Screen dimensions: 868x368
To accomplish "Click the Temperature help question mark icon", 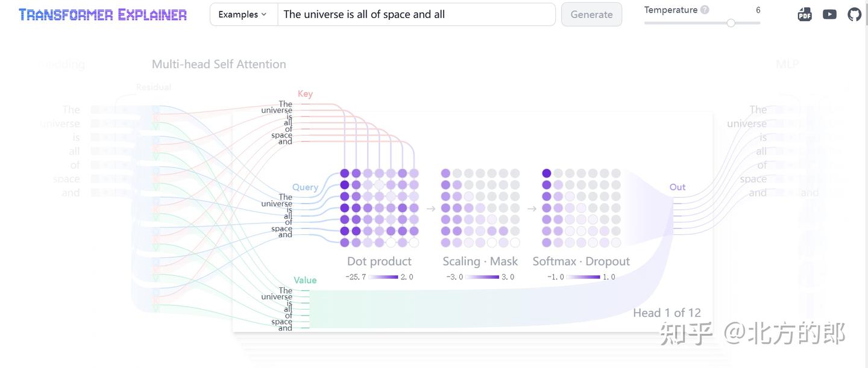I will (x=705, y=10).
